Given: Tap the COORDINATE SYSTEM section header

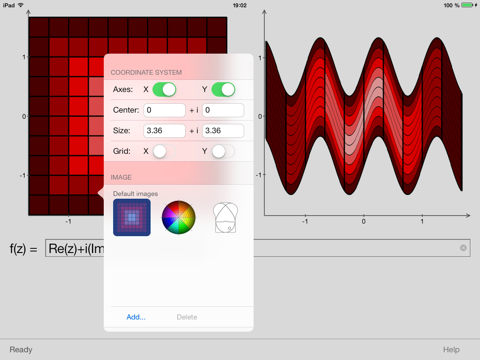Looking at the screenshot, I should click(146, 72).
